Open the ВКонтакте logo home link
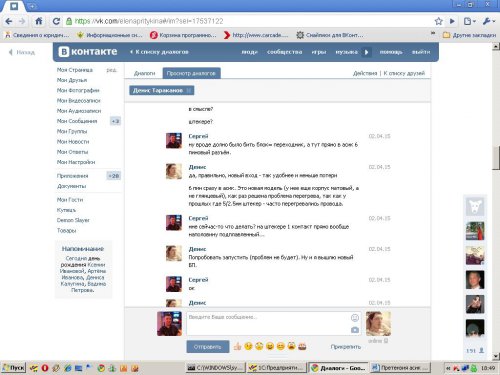 click(x=88, y=52)
